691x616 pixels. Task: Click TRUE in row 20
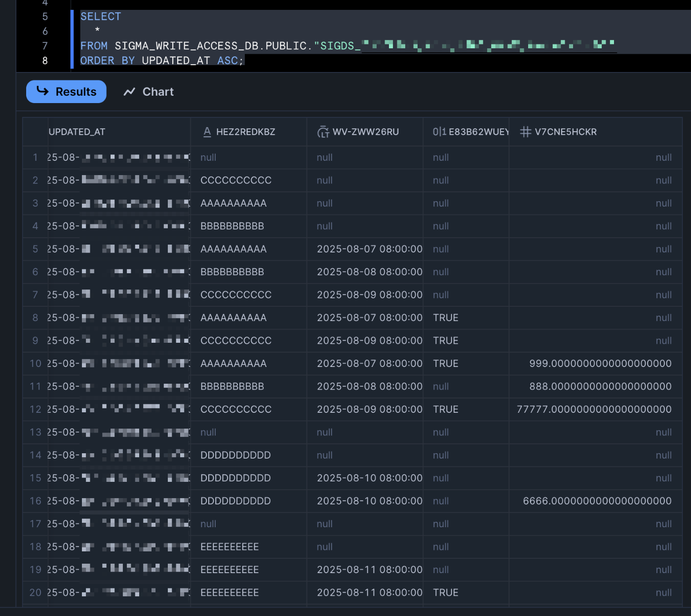446,593
